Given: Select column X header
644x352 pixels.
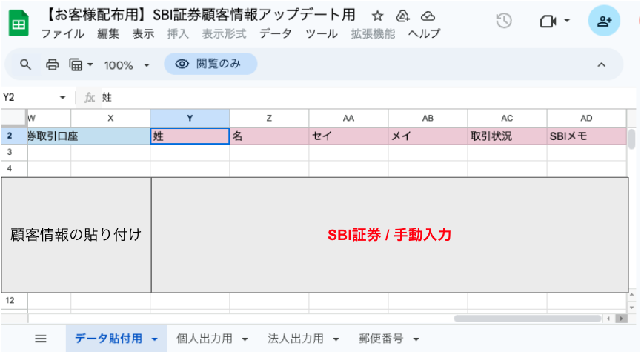Looking at the screenshot, I should click(x=110, y=119).
